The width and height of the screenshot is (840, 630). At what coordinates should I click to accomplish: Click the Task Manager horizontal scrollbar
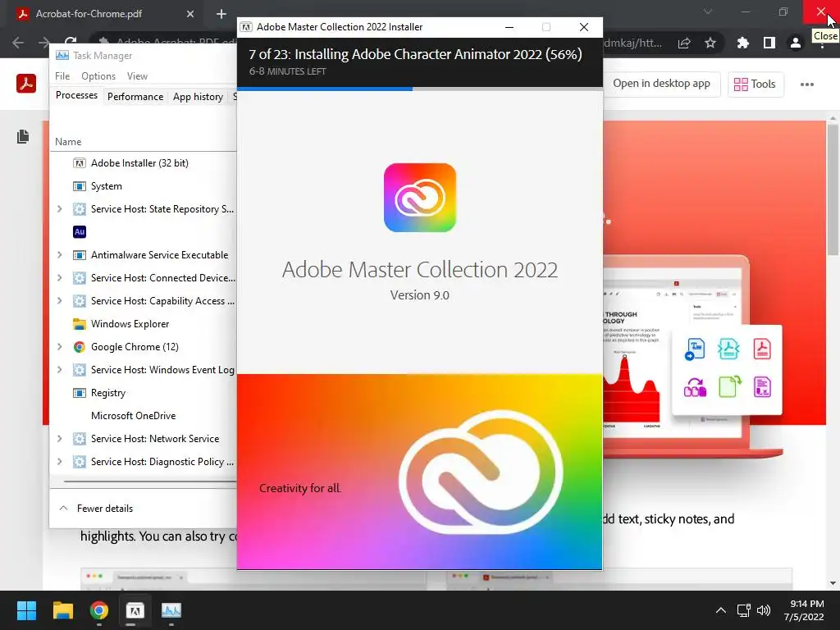click(150, 482)
